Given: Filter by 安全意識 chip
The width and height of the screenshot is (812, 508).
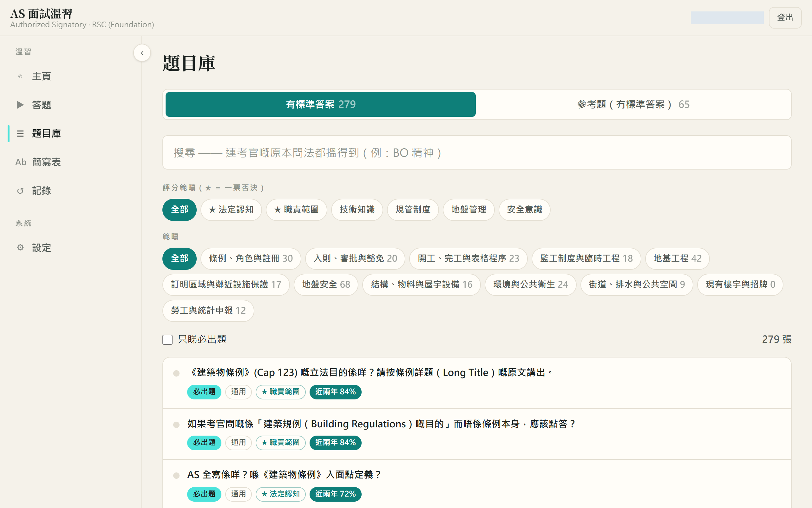Looking at the screenshot, I should 524,210.
